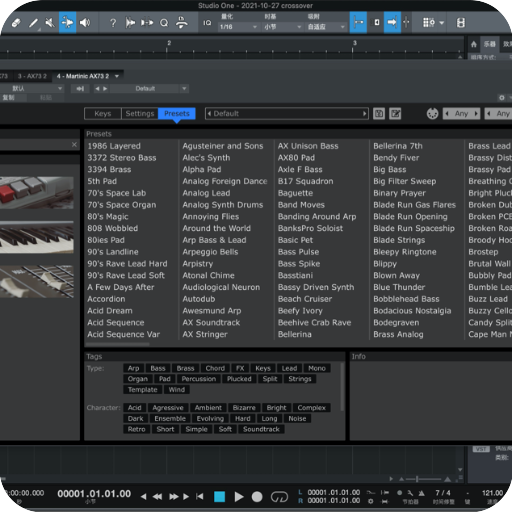This screenshot has width=512, height=512.
Task: Toggle the Arp type tag
Action: (x=133, y=368)
